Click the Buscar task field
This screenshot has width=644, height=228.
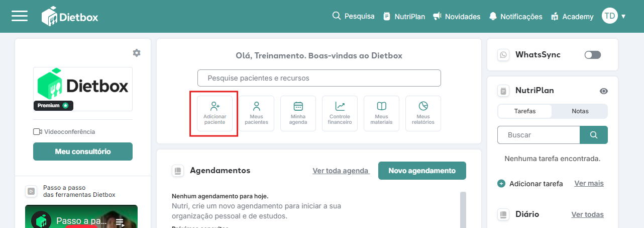point(539,135)
